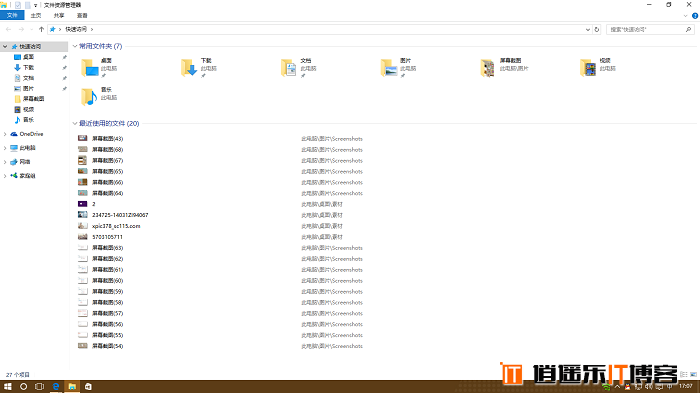The height and width of the screenshot is (393, 700).
Task: Click New Folder icon in Quick Access Toolbar
Action: click(27, 5)
